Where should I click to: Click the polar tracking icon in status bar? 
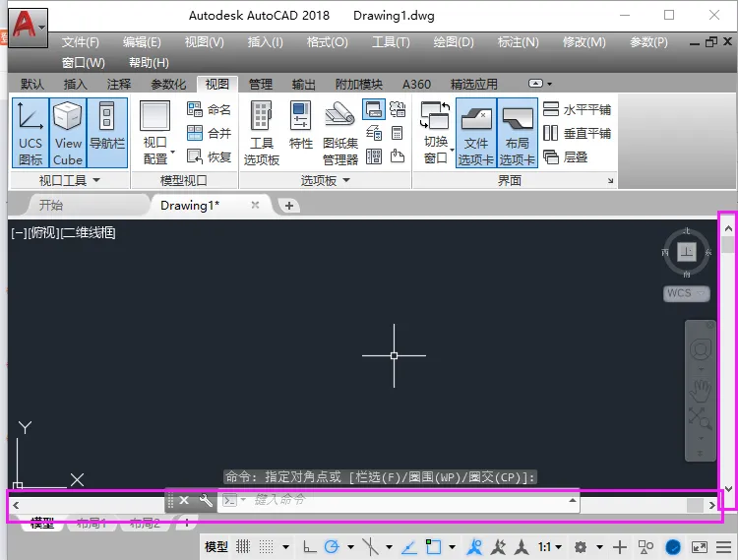click(x=332, y=547)
